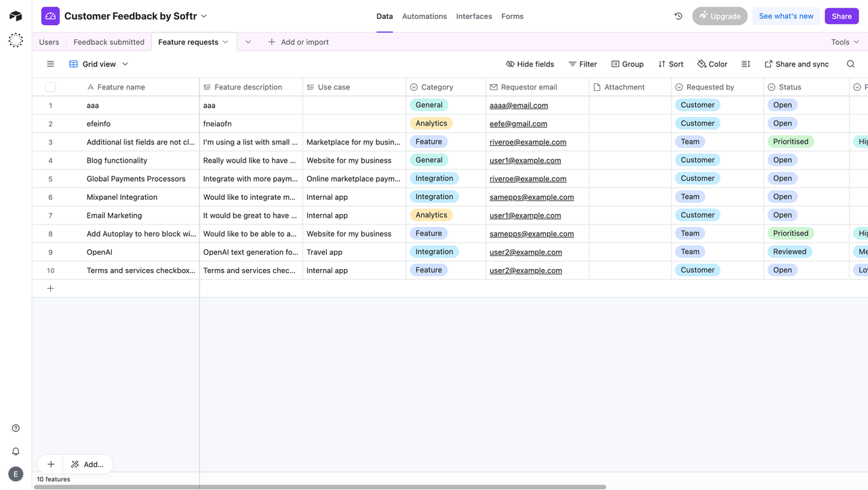Select the 'Travel app' use case cell

click(354, 252)
